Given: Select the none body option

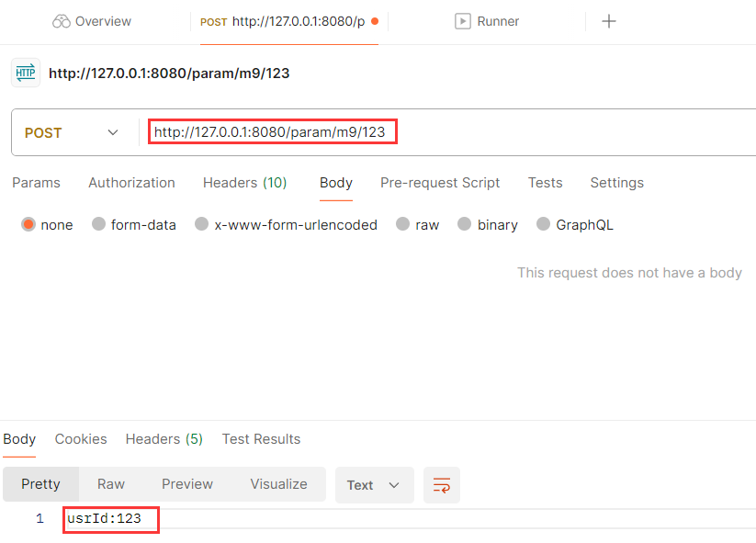Looking at the screenshot, I should pyautogui.click(x=28, y=224).
